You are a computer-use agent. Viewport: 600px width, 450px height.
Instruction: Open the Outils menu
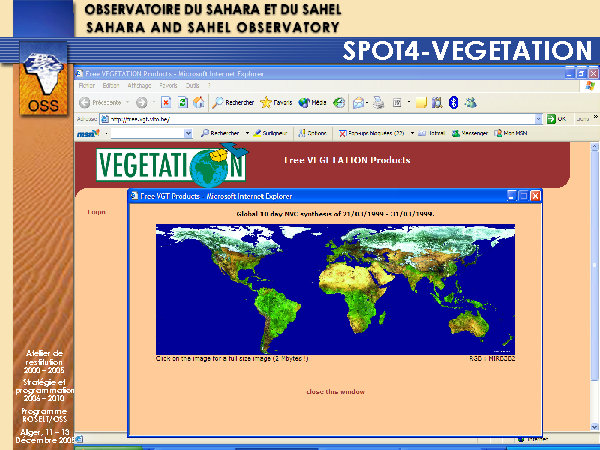(192, 86)
